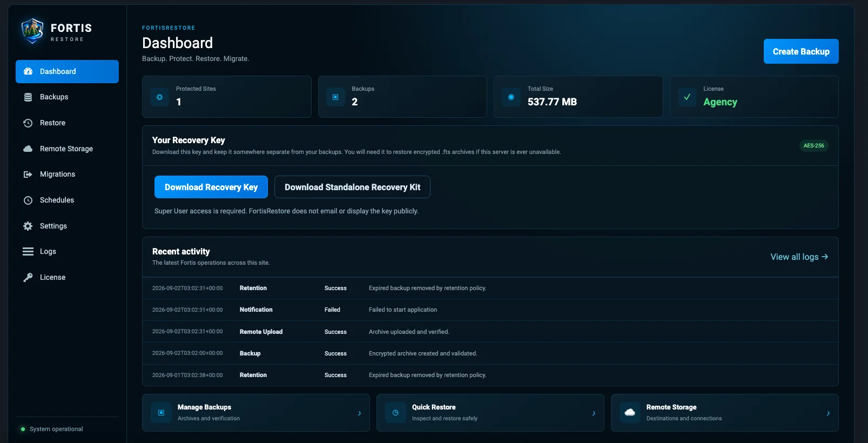This screenshot has width=868, height=443.
Task: Click the Schedules clock icon
Action: (x=28, y=200)
